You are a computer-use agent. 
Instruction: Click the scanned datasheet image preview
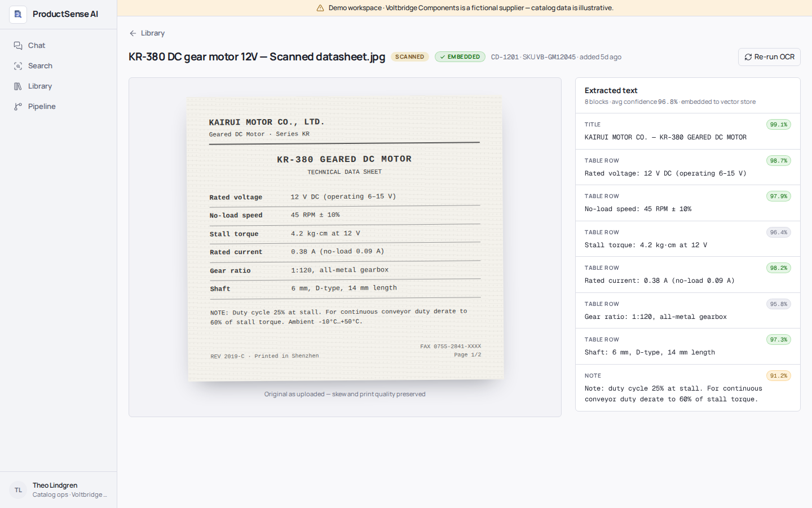(345, 238)
